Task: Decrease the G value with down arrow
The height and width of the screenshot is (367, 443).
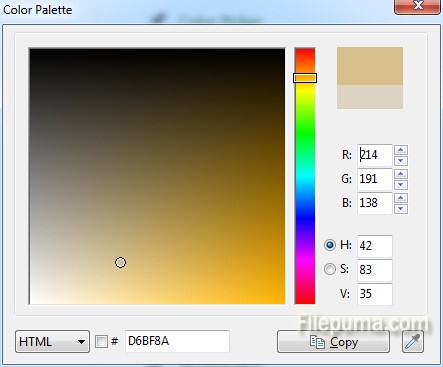Action: [x=401, y=185]
